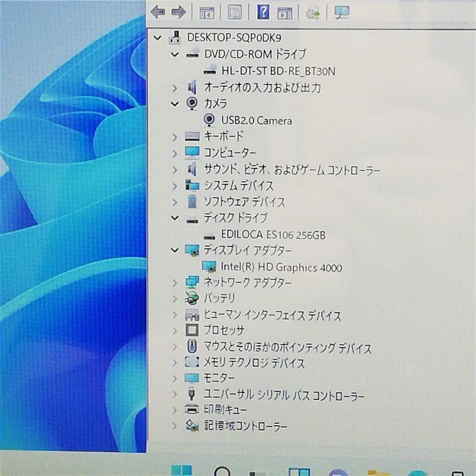Expand the オーディオの入力および出力 category

pyautogui.click(x=175, y=88)
